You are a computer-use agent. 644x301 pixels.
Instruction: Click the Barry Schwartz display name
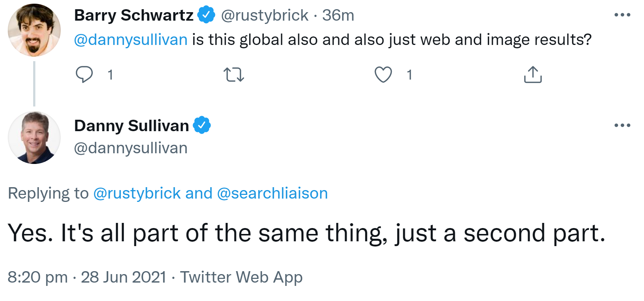point(134,15)
